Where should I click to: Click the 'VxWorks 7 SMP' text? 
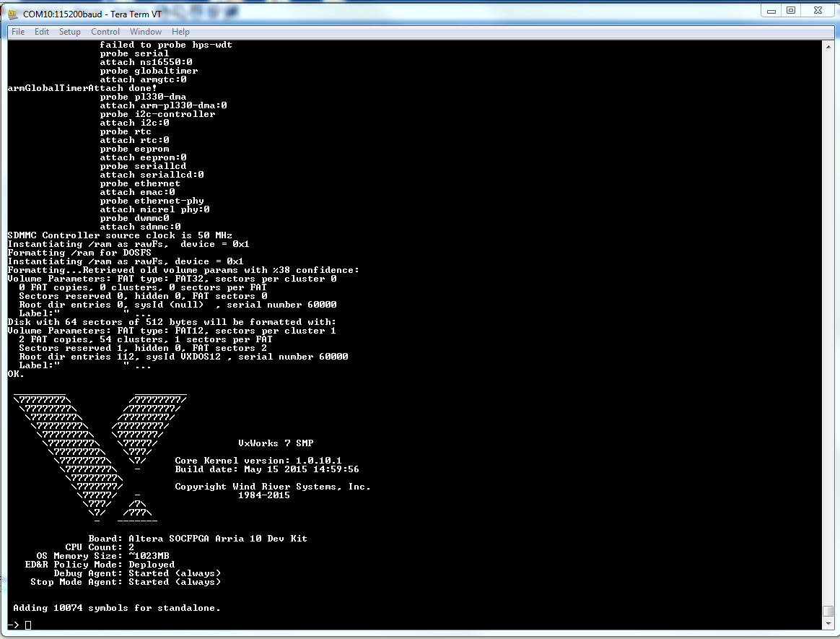click(276, 443)
